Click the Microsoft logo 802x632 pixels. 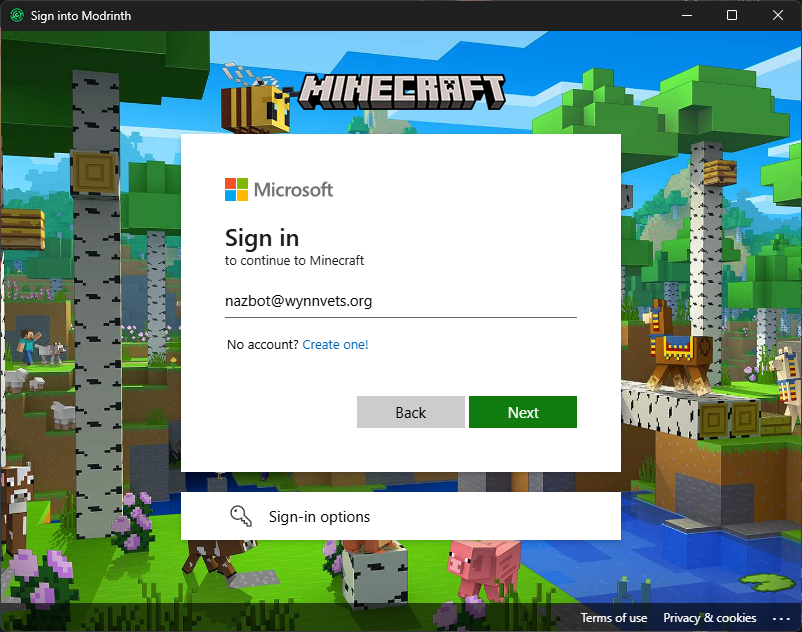point(279,190)
